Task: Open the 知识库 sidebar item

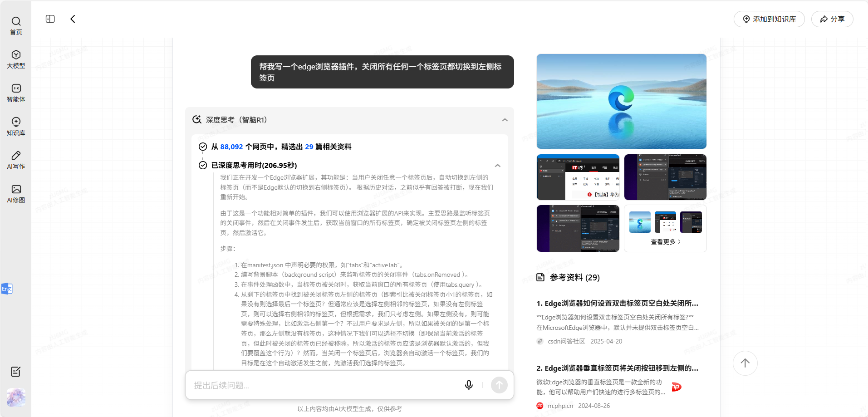Action: click(16, 127)
